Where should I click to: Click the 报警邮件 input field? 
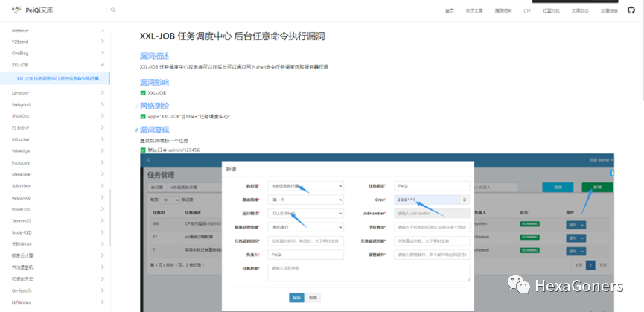click(432, 255)
